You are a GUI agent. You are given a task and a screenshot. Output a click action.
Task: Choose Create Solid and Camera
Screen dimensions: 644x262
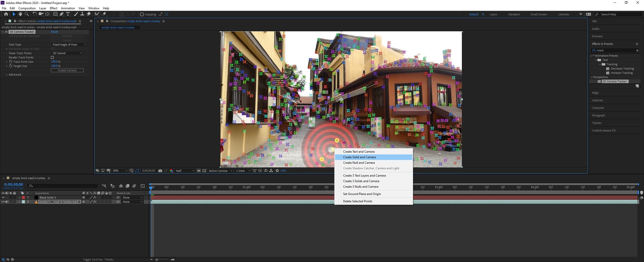(x=359, y=157)
